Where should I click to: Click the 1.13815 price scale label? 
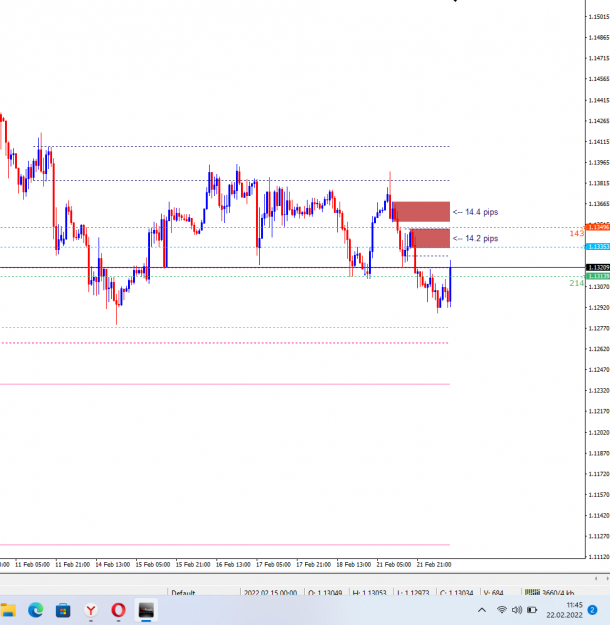tap(599, 183)
